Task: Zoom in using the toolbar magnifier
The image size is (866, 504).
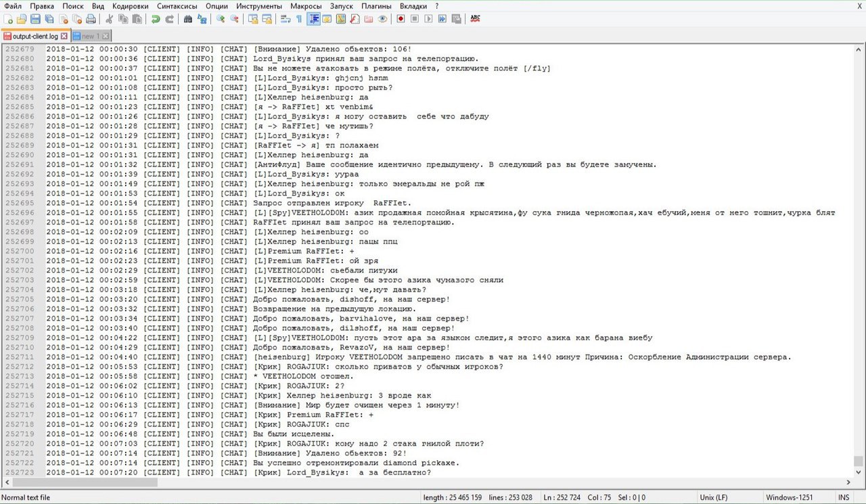Action: click(x=220, y=19)
